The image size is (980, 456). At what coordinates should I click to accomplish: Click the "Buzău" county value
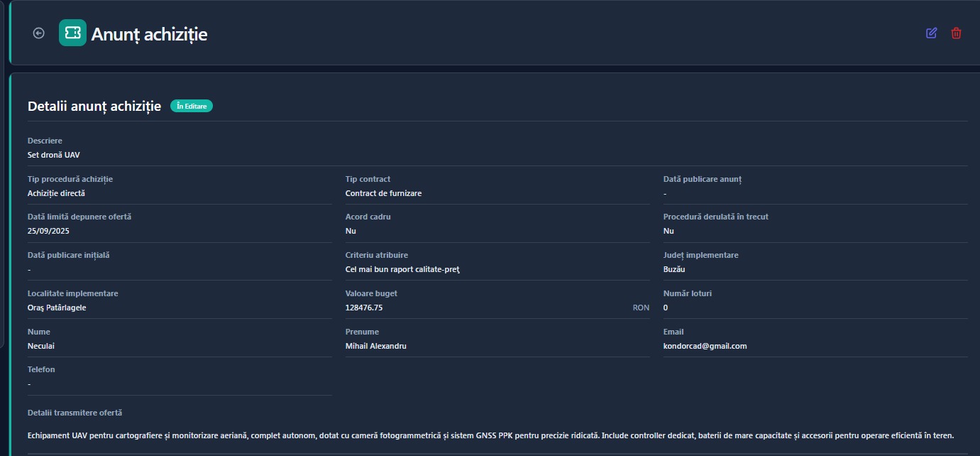[x=674, y=270]
